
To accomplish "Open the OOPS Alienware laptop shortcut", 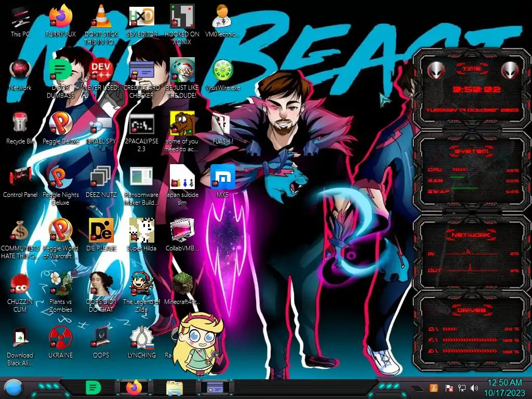I will 101,343.
